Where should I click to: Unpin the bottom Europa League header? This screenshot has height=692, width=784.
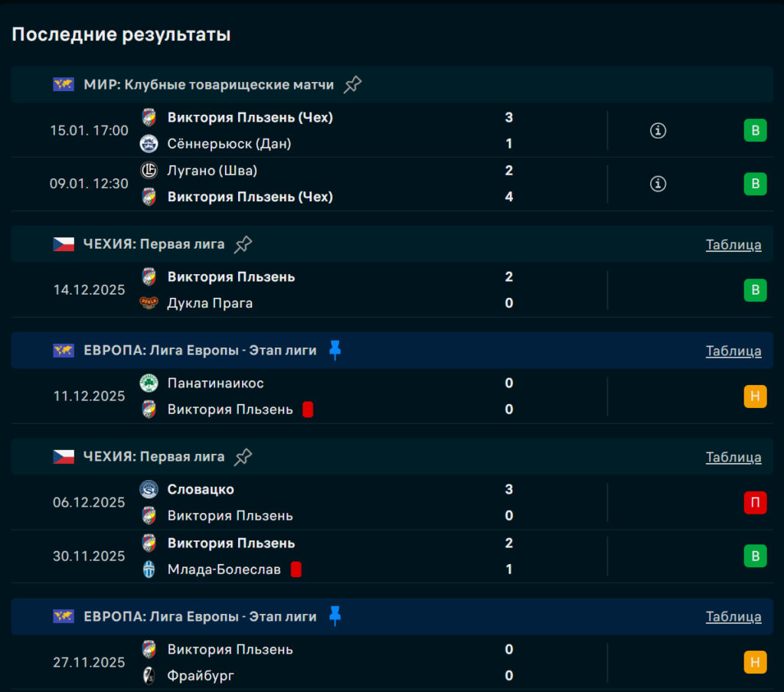335,616
